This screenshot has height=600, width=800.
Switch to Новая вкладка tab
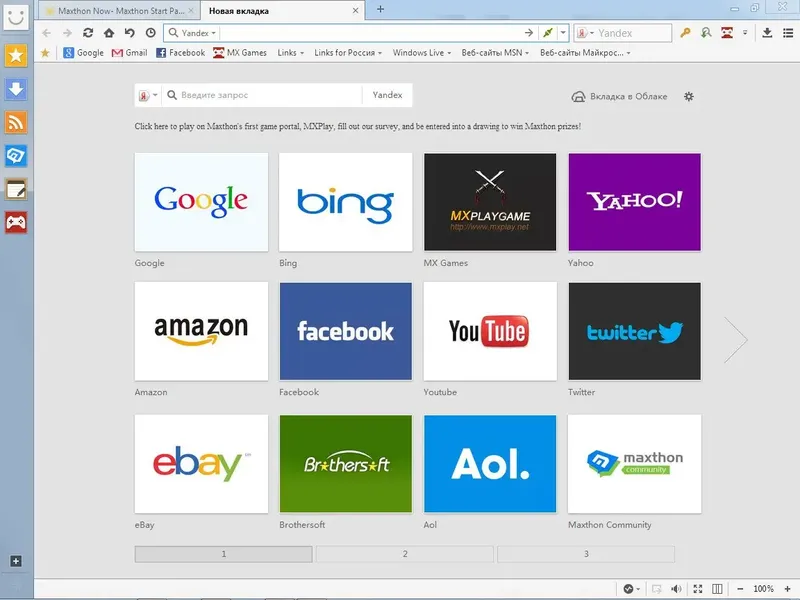click(282, 11)
